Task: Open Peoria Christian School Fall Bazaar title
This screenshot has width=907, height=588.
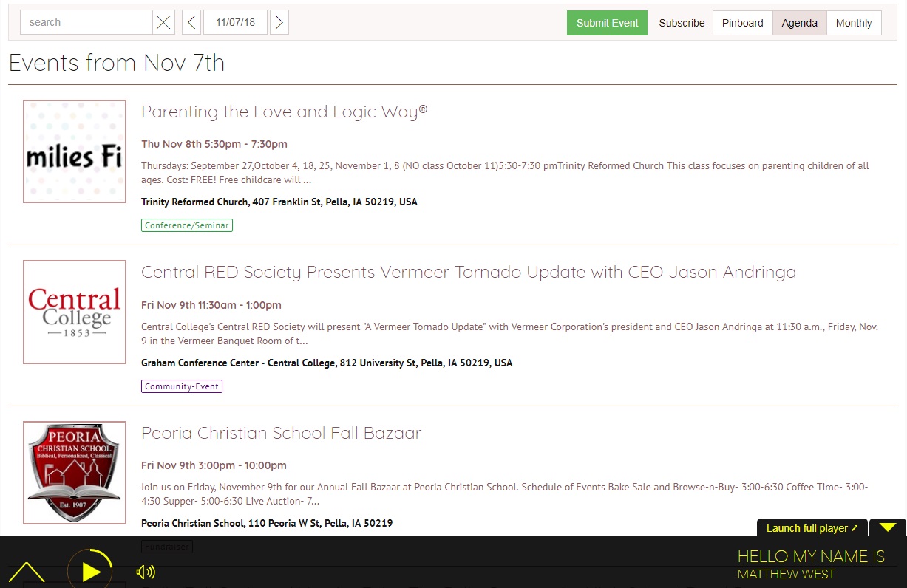Action: click(281, 433)
